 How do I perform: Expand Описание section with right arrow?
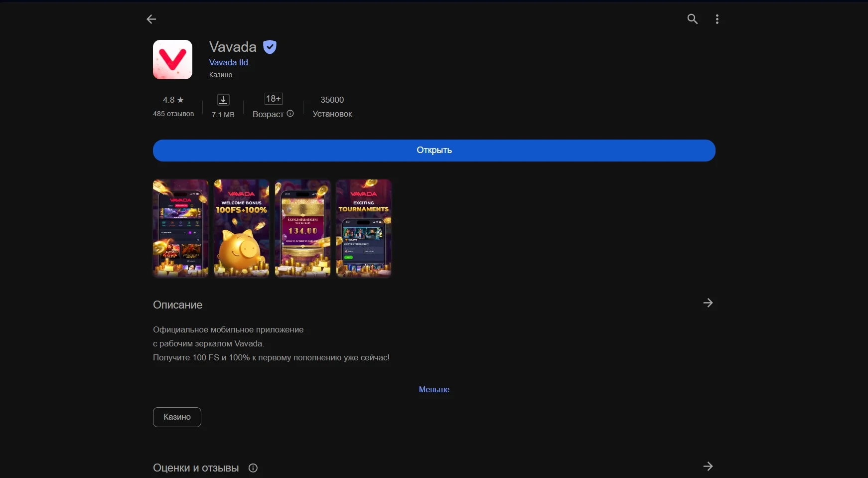708,303
